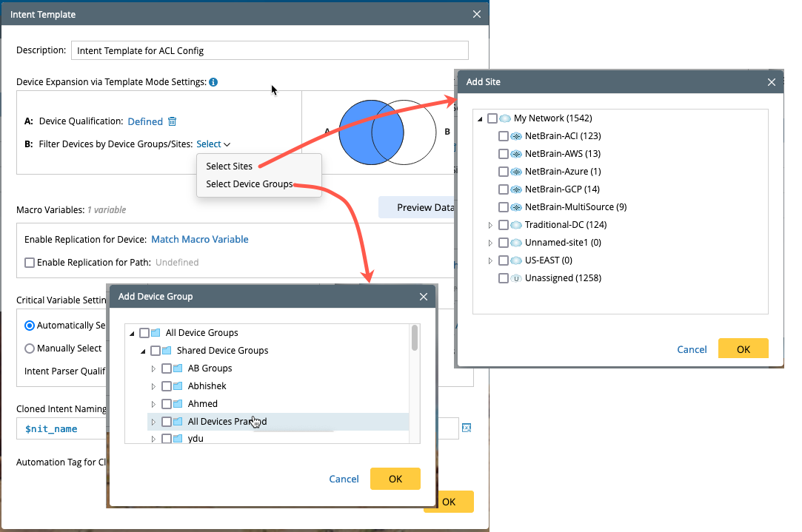Expand the US-EAST site node
This screenshot has width=802, height=532.
(x=490, y=260)
